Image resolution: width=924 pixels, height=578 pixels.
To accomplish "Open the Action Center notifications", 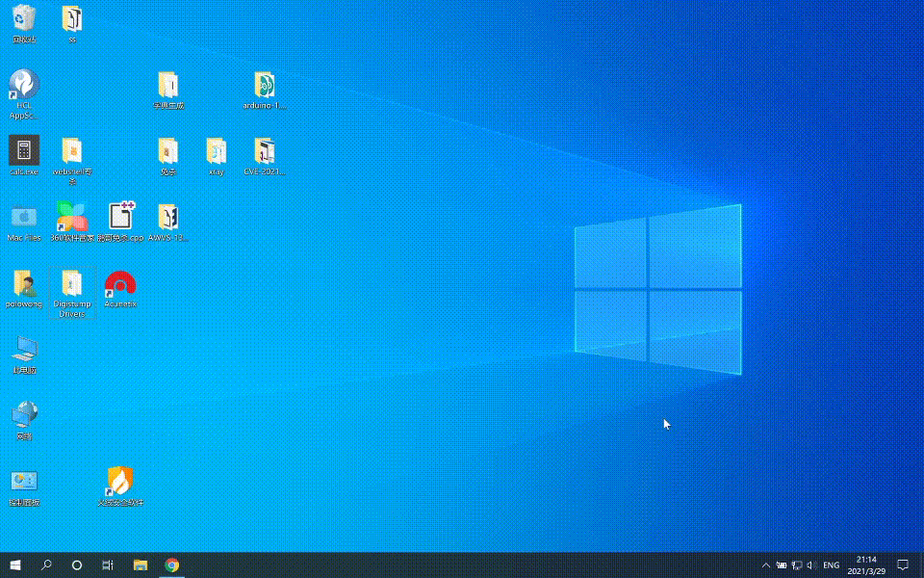I will coord(903,565).
